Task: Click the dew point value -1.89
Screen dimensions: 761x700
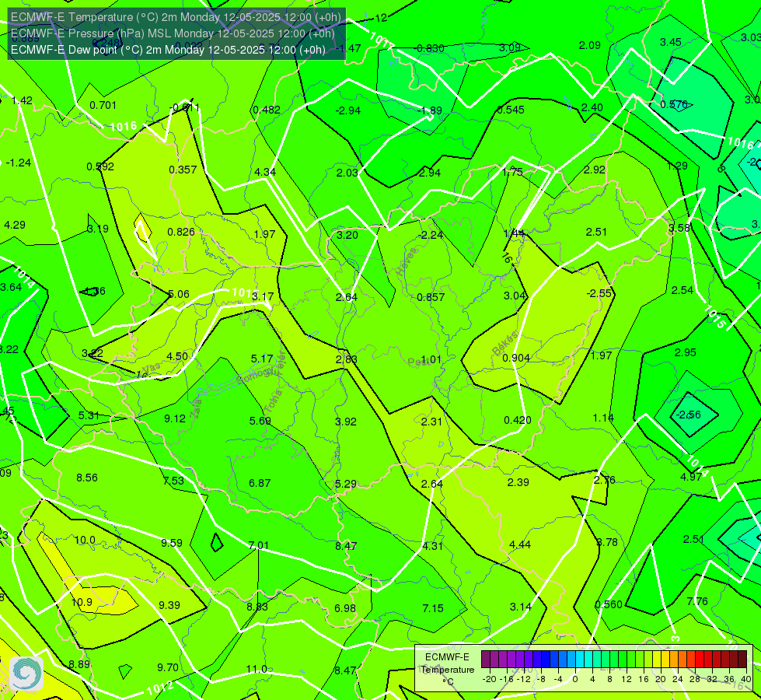Action: coord(430,110)
